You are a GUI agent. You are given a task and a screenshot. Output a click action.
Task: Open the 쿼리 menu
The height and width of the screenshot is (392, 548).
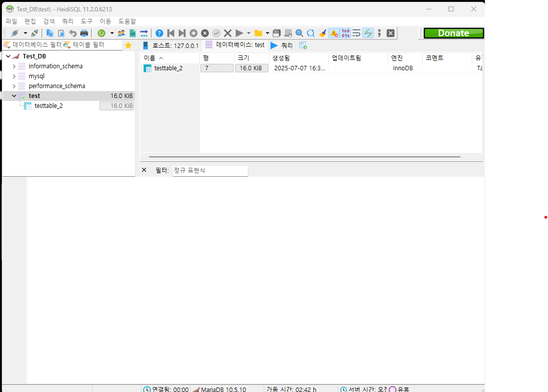[68, 21]
